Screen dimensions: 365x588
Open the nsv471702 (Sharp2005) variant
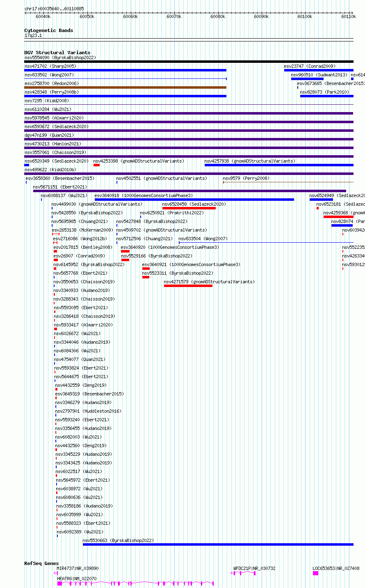click(50, 66)
